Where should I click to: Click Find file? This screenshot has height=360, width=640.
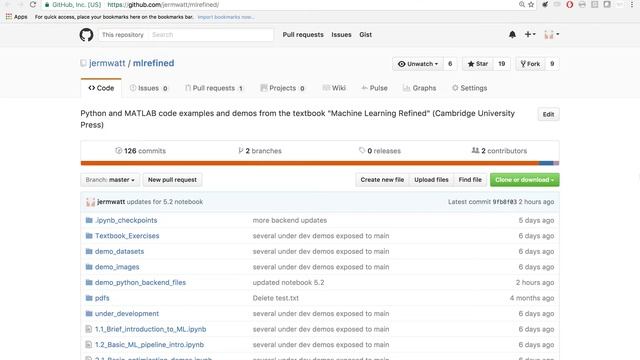point(470,180)
